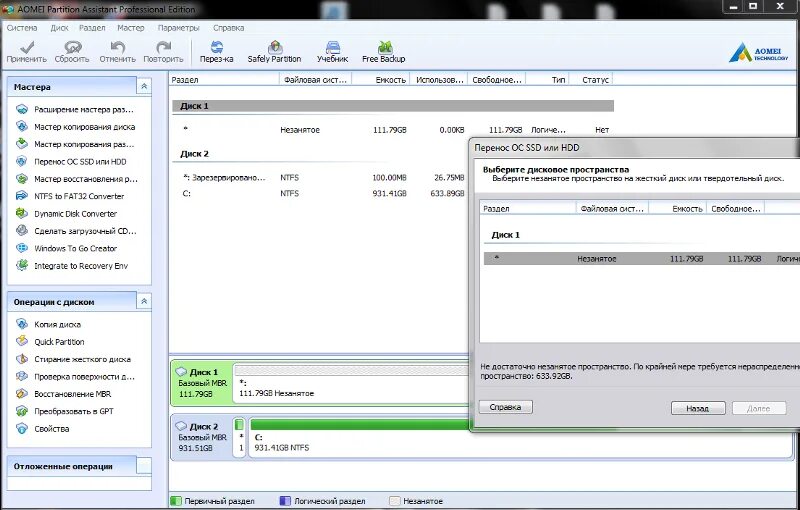This screenshot has height=510, width=800.
Task: Click the Проверка поверхности диска icon
Action: point(22,376)
